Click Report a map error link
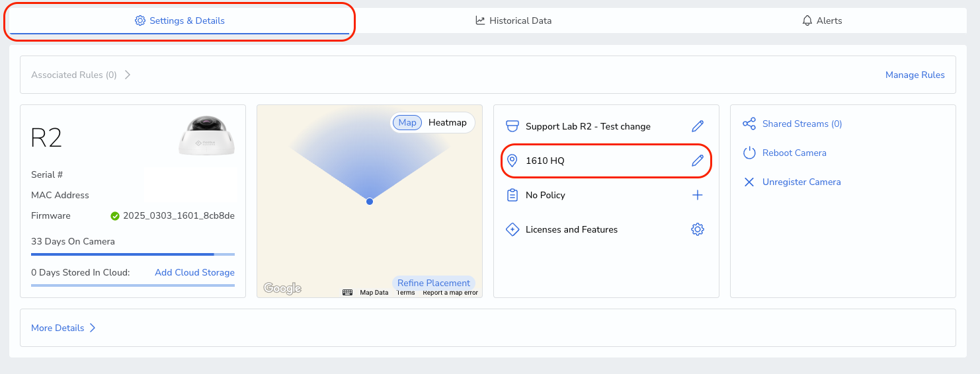980x374 pixels. (x=450, y=293)
